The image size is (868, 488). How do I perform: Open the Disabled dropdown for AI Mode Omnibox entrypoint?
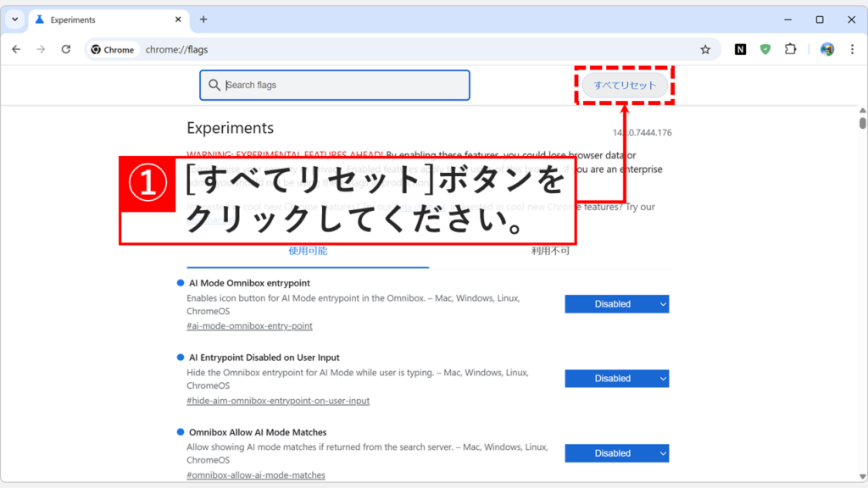pos(616,303)
